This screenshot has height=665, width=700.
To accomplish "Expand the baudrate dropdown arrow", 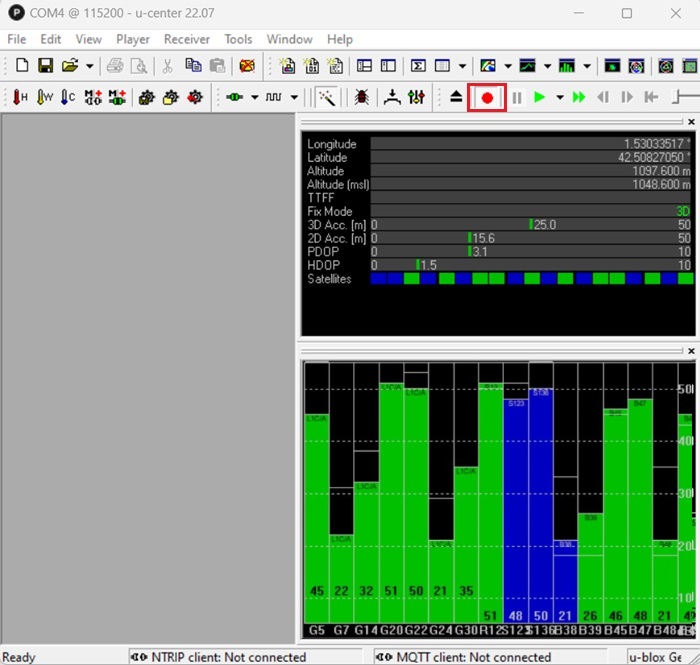I will [x=293, y=97].
